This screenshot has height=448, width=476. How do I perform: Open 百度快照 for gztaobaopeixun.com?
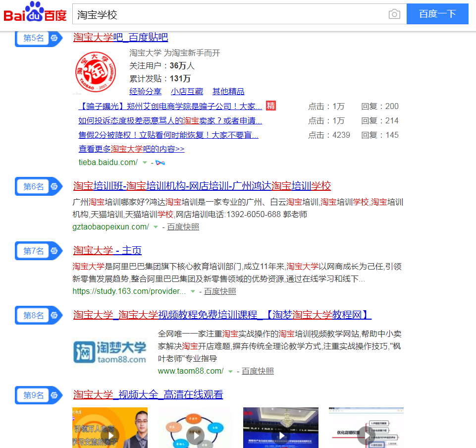click(x=183, y=227)
